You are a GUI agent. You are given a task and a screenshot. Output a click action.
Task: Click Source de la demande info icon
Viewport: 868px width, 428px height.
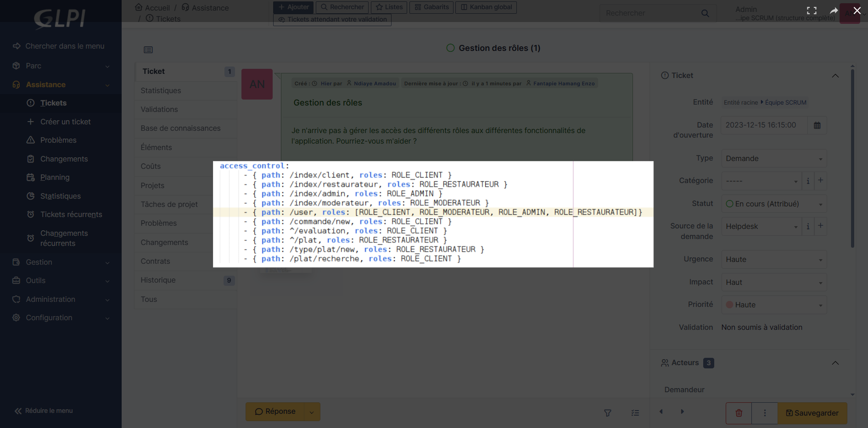click(808, 226)
